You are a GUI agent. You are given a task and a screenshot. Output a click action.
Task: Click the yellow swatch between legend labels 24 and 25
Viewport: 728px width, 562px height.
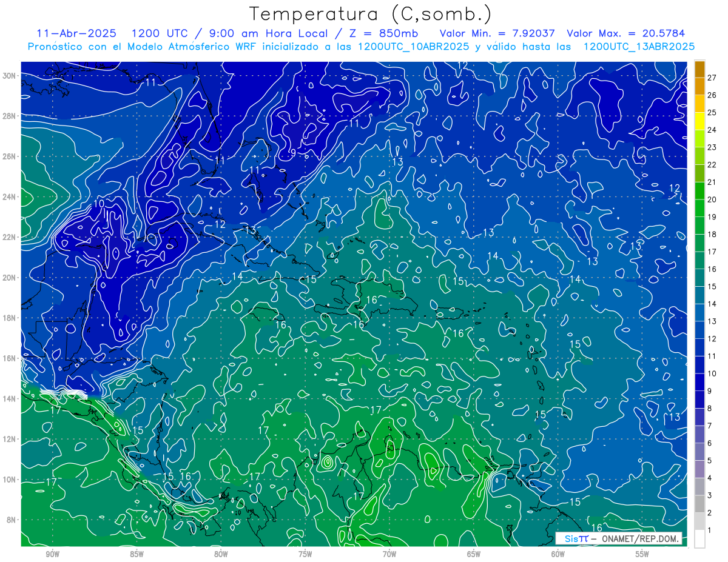[699, 121]
